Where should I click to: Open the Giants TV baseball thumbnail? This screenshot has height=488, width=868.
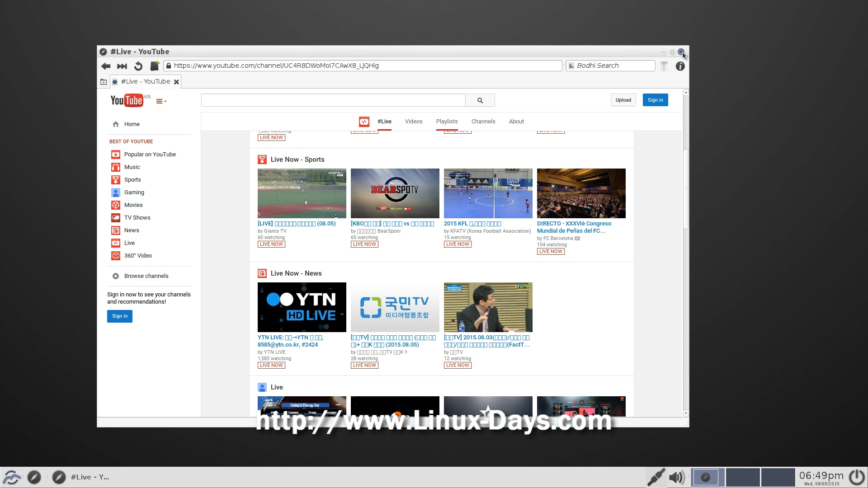[302, 193]
